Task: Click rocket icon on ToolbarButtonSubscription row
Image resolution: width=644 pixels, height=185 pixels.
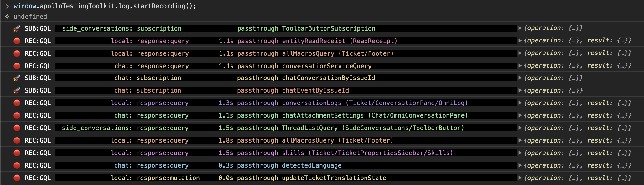Action: (x=17, y=28)
